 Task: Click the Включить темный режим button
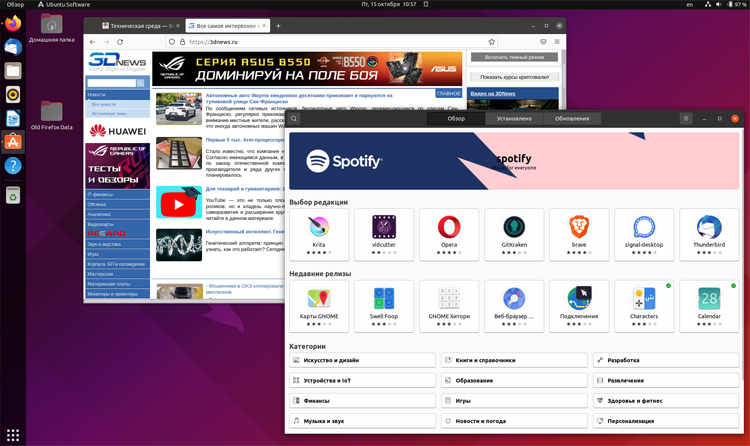pyautogui.click(x=514, y=57)
